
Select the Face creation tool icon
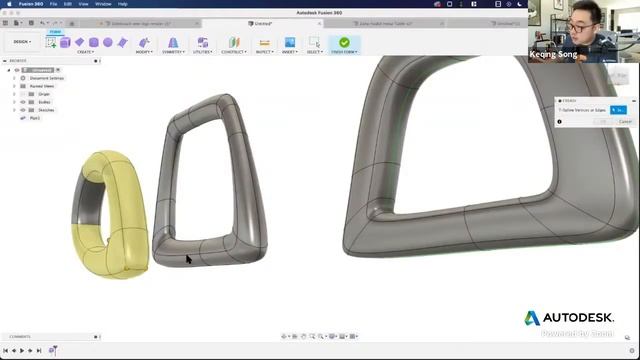[122, 42]
